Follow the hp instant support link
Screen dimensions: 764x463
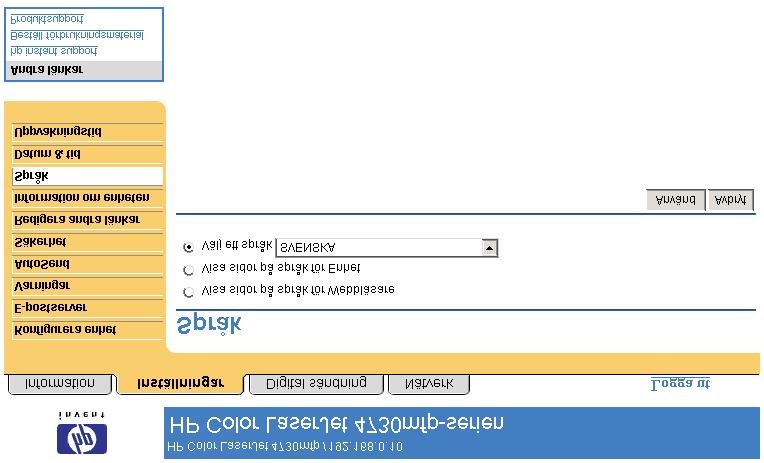[x=54, y=51]
